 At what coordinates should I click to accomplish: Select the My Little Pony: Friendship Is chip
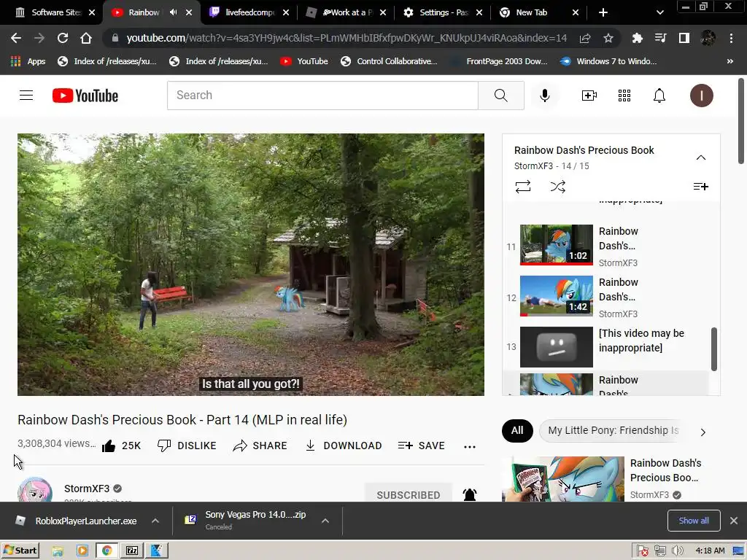click(x=614, y=430)
